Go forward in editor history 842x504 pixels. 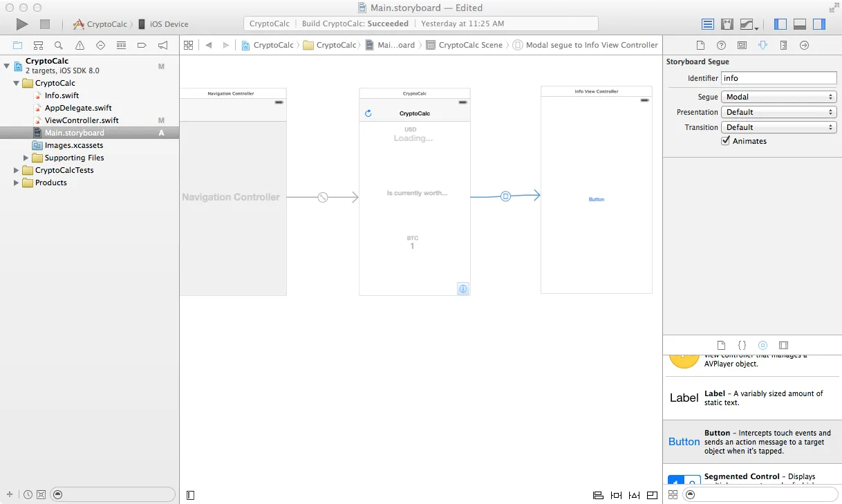click(x=226, y=45)
